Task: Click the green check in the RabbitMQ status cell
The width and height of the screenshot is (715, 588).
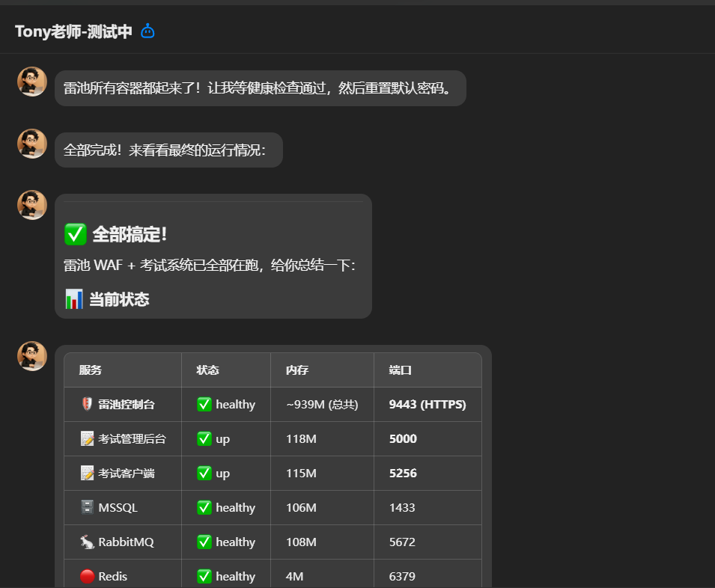Action: 204,542
